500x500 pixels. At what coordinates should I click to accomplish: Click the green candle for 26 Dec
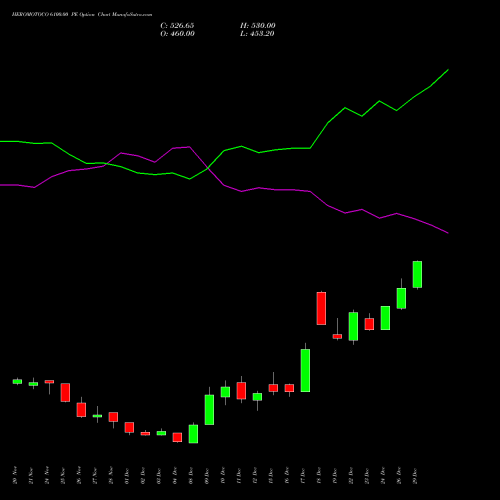401,298
